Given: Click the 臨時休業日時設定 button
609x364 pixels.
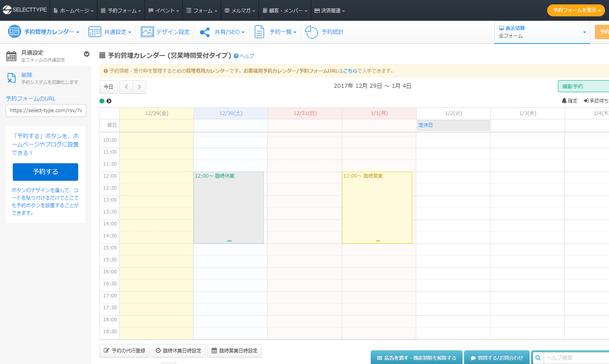Looking at the screenshot, I should tap(178, 350).
